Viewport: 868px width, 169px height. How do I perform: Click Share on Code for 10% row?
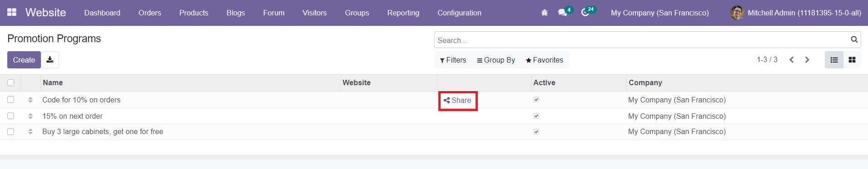[x=457, y=100]
